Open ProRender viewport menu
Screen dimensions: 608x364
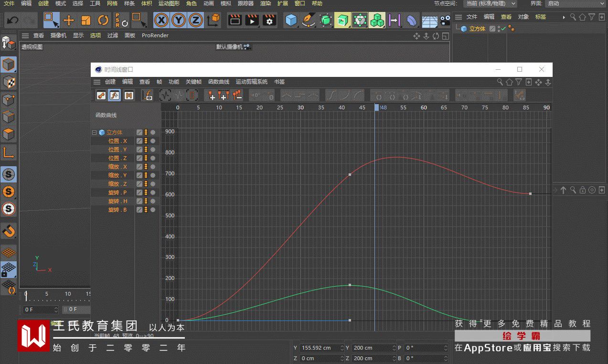pos(155,35)
